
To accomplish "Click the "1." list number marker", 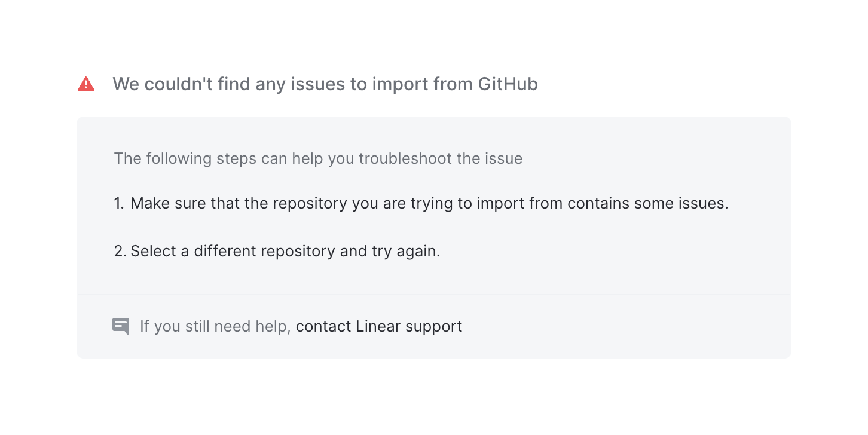I will pos(119,203).
